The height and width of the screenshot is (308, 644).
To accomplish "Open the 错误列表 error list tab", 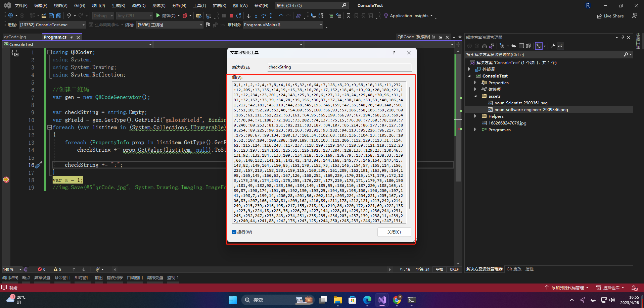I will click(x=115, y=278).
